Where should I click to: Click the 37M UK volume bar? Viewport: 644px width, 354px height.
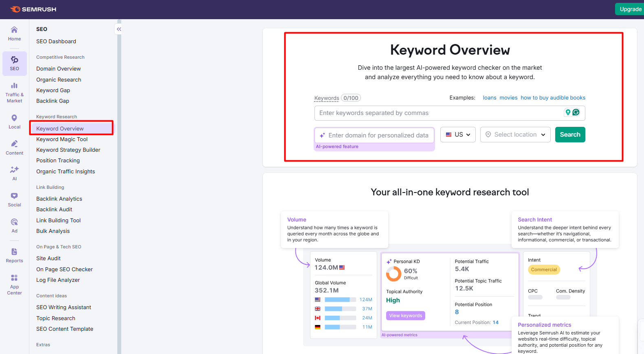(x=341, y=309)
